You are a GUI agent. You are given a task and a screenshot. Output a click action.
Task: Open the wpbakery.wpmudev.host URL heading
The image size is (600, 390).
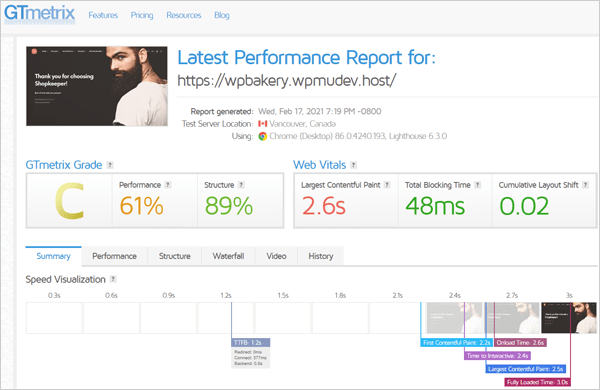(x=287, y=80)
